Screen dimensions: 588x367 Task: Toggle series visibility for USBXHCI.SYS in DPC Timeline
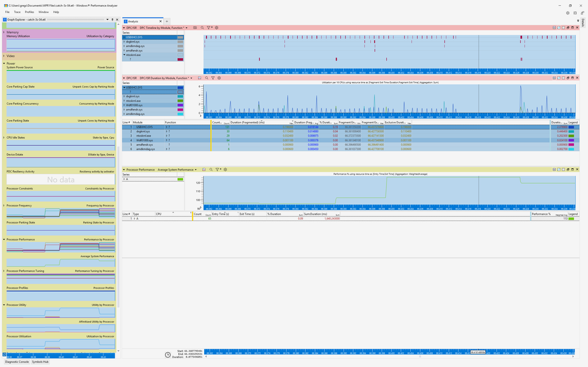click(x=180, y=38)
